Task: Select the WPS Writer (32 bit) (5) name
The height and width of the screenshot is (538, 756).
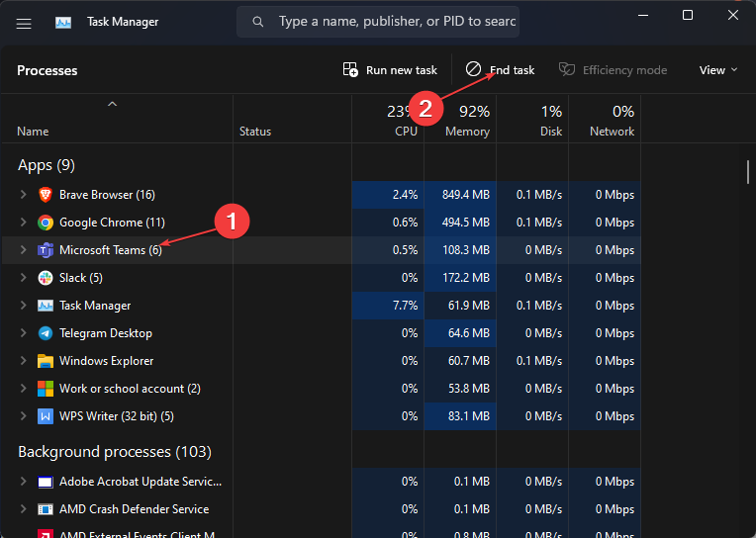Action: click(x=116, y=416)
